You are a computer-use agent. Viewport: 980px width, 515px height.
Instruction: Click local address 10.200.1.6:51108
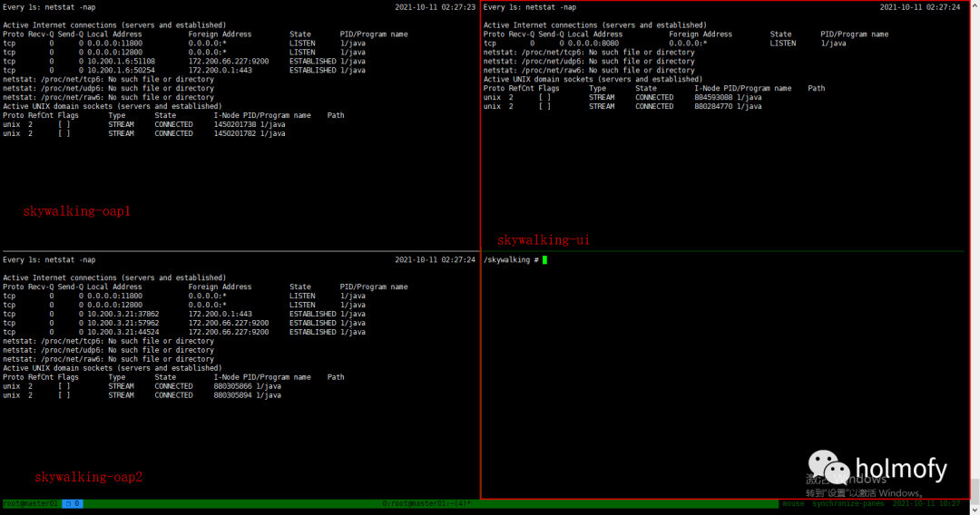click(122, 62)
